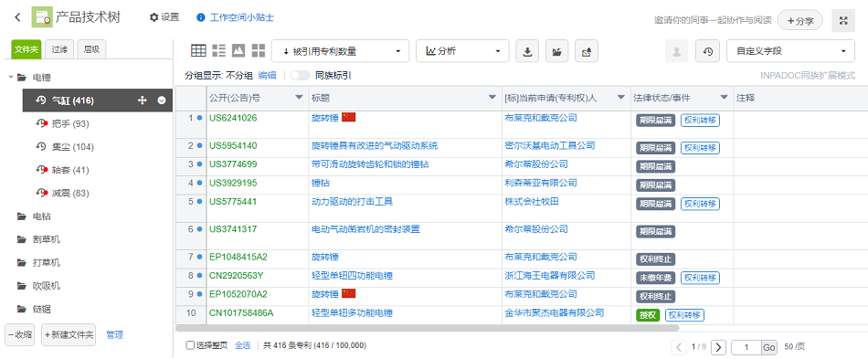
Task: Open patent US6241026 link
Action: click(233, 118)
